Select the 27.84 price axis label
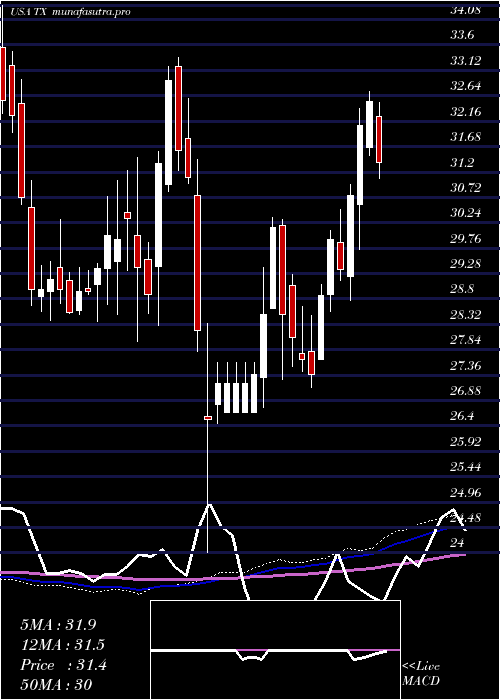This screenshot has width=500, height=700. coord(465,341)
